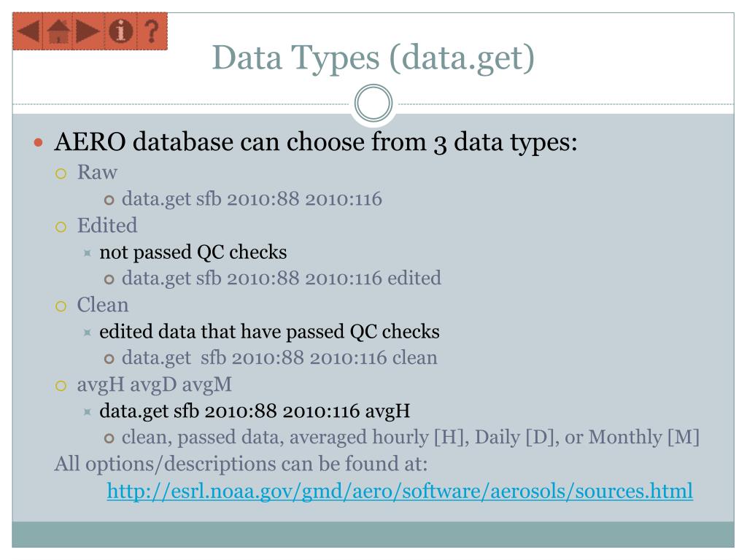Go to previous slide with back arrow
This screenshot has width=747, height=560.
(x=28, y=31)
